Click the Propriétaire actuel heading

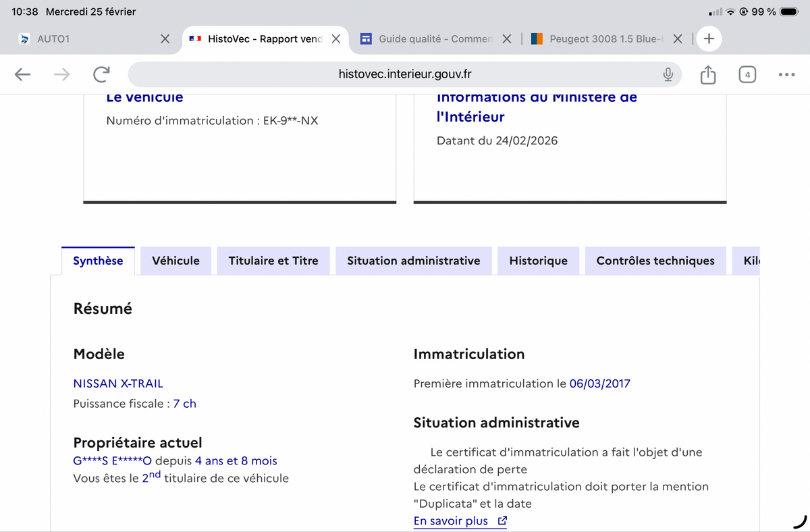[x=138, y=443]
